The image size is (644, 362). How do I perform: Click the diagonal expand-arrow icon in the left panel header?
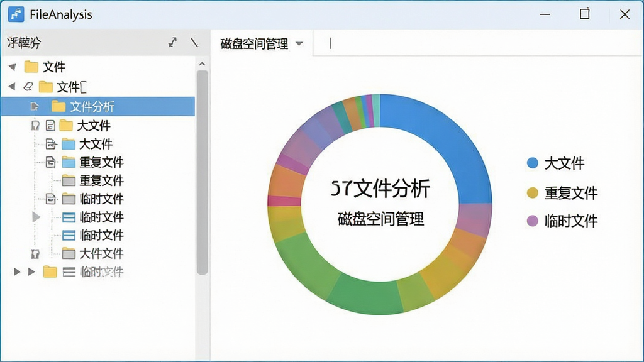[172, 42]
